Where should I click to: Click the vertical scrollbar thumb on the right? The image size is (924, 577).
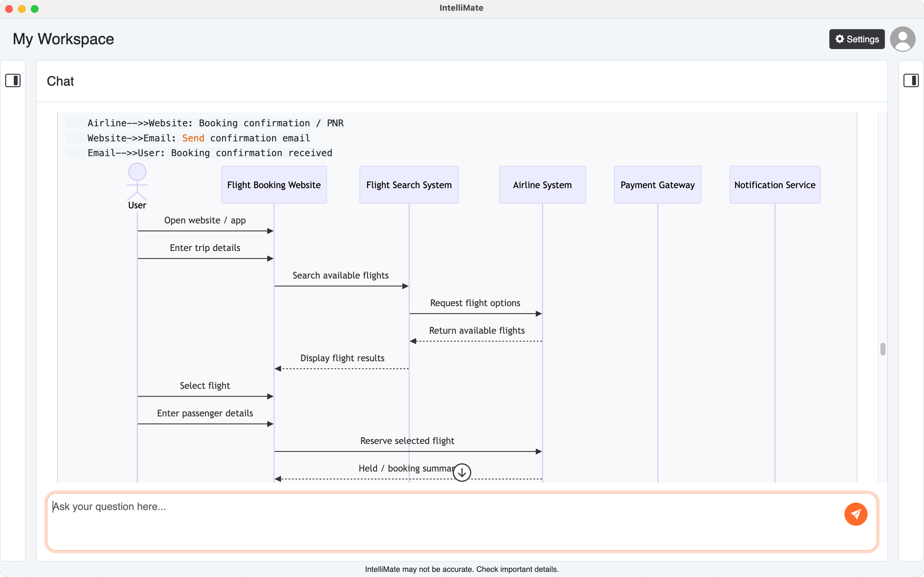pyautogui.click(x=882, y=349)
